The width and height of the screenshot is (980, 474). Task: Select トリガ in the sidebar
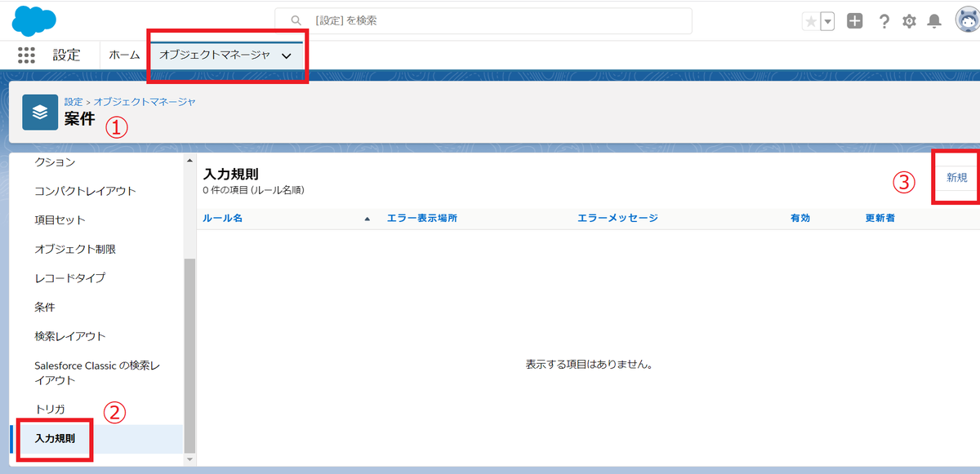50,410
